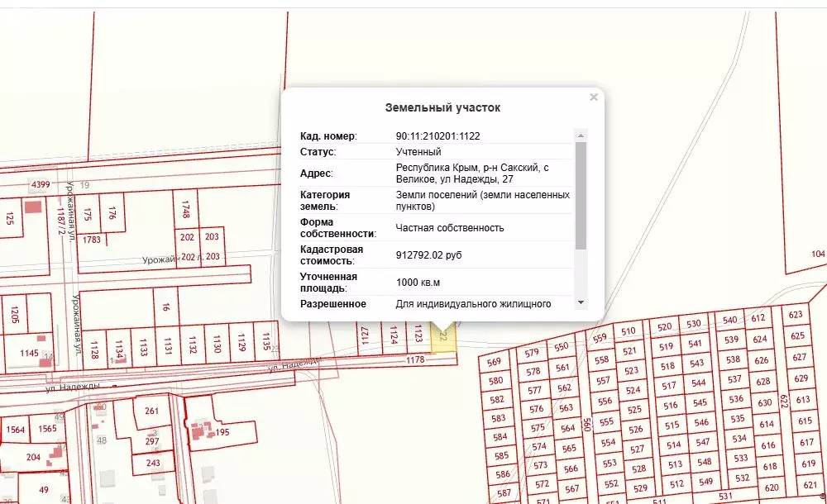Click the popup scrollbar up arrow
827x504 pixels.
[x=581, y=136]
